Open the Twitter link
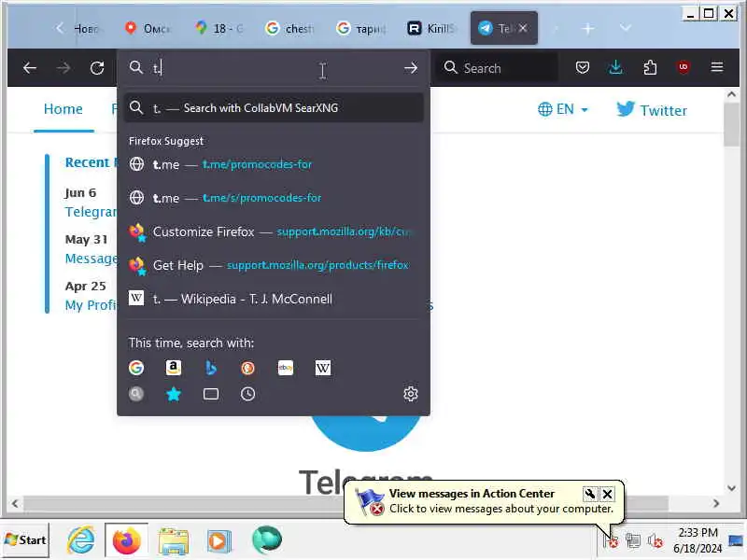Image resolution: width=747 pixels, height=560 pixels. tap(651, 110)
